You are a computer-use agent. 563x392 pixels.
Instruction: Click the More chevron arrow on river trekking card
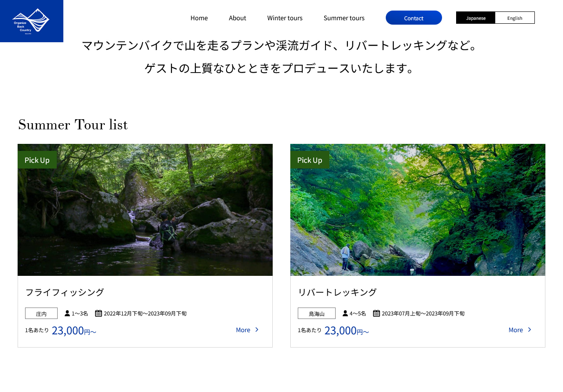(530, 330)
